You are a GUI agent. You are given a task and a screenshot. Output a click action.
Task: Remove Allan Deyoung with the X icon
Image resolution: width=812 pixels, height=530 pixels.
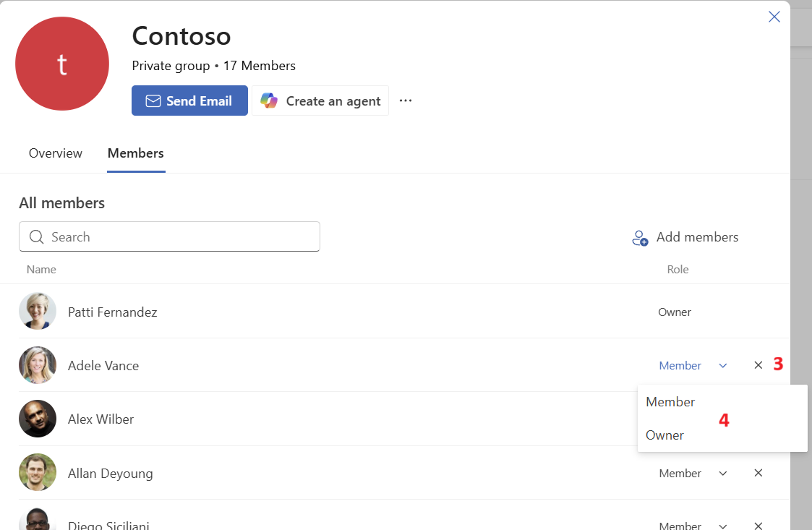point(758,473)
